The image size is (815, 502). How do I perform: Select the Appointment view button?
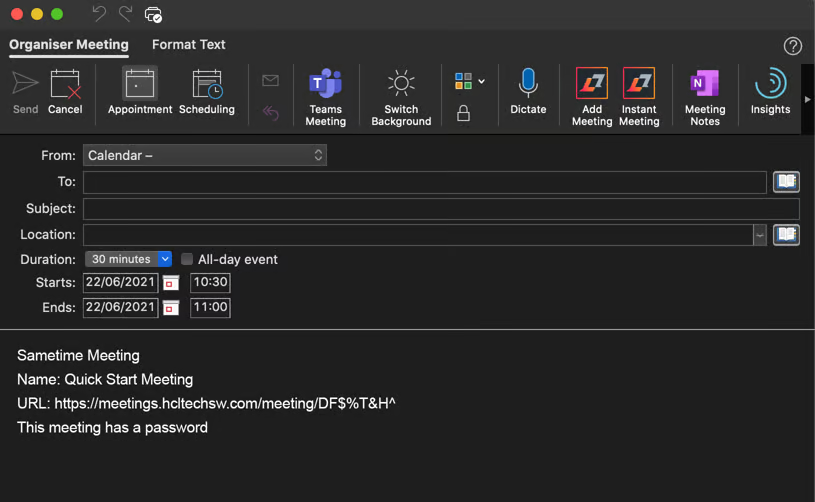click(x=140, y=92)
